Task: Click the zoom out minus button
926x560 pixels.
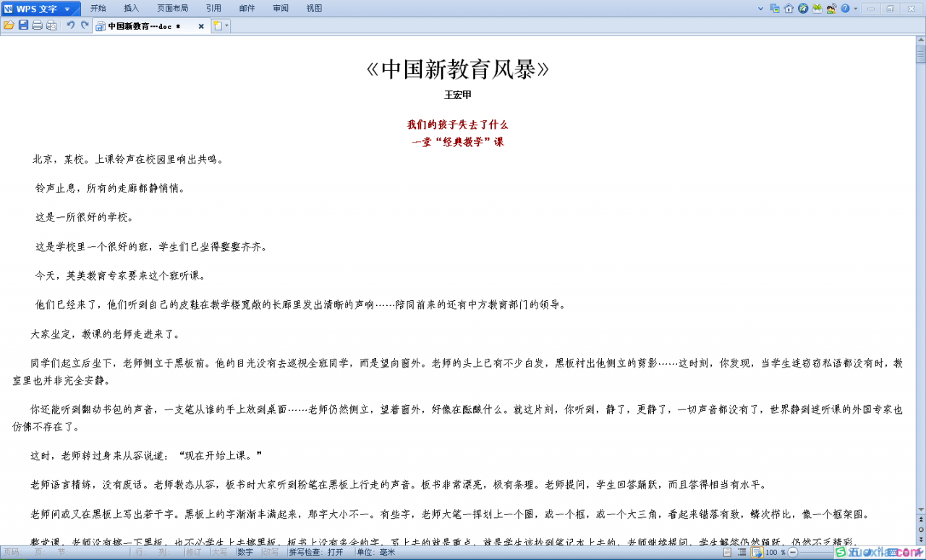Action: click(793, 552)
